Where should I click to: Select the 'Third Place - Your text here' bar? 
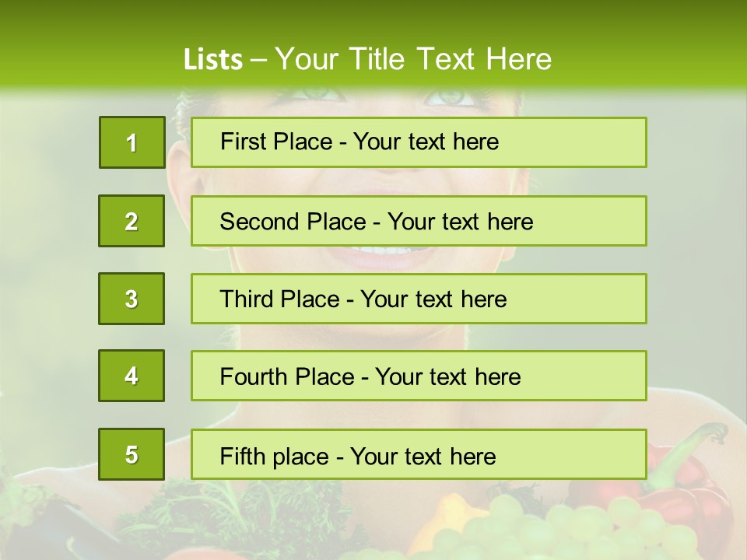(419, 299)
